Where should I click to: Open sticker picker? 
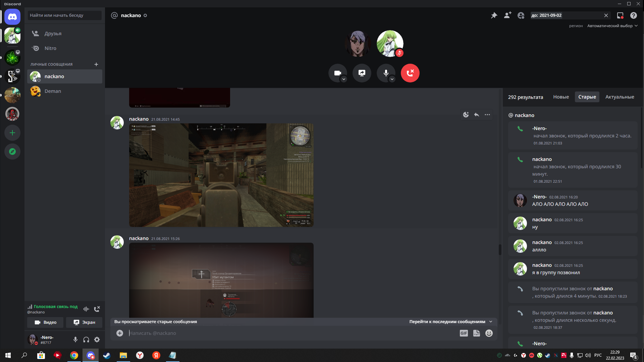click(x=477, y=333)
